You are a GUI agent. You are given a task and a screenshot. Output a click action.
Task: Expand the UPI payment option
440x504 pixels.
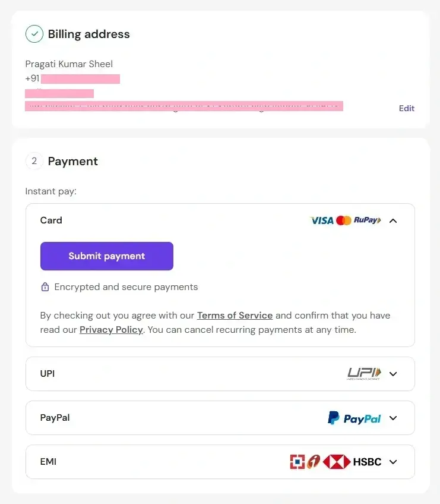(x=393, y=374)
